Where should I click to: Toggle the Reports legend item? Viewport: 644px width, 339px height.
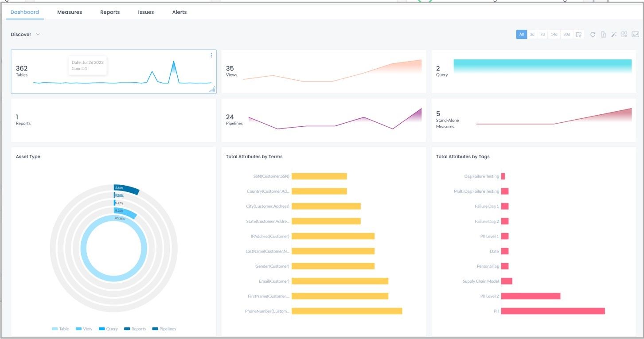tap(135, 329)
